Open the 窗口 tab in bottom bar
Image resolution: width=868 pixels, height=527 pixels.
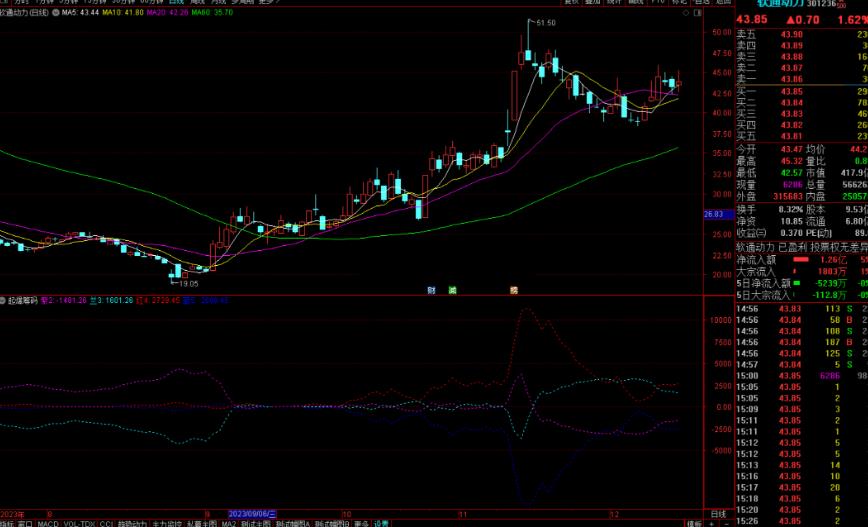click(25, 523)
